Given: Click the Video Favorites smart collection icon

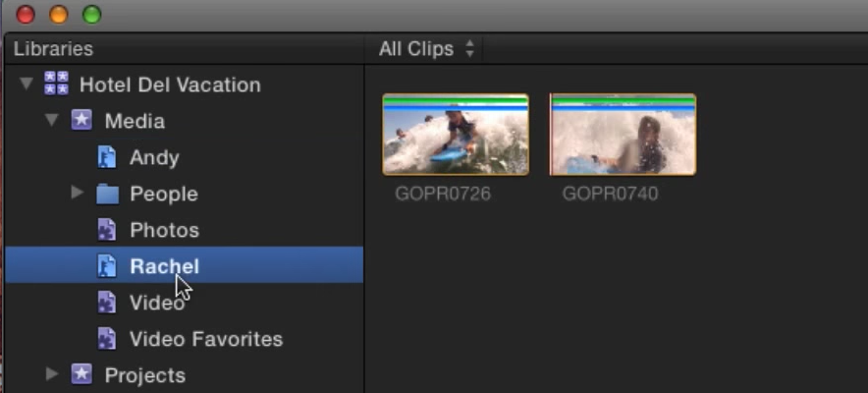Looking at the screenshot, I should [x=107, y=339].
